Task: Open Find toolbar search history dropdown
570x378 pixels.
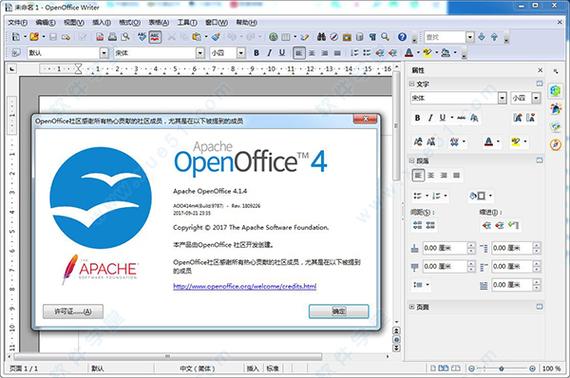Action: (x=470, y=37)
